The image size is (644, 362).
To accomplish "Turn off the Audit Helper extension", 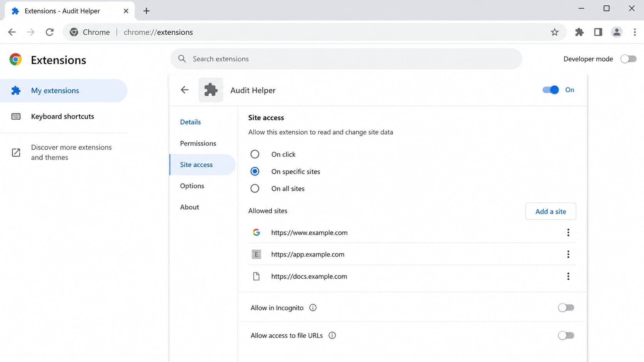I will coord(550,90).
